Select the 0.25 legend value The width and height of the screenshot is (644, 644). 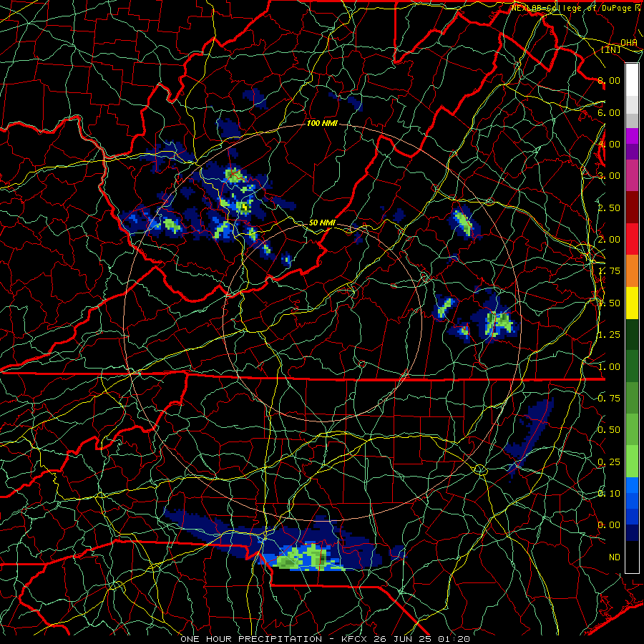609,462
